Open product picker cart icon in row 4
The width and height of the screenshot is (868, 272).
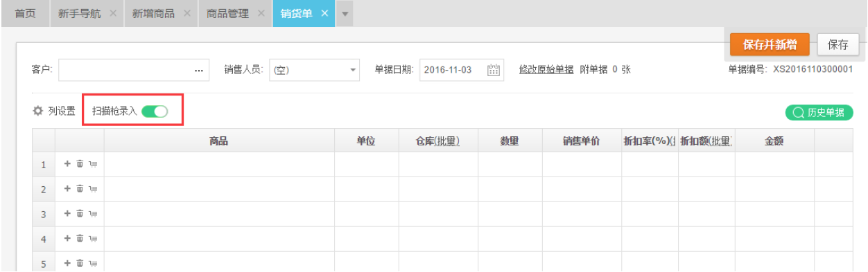[x=93, y=239]
